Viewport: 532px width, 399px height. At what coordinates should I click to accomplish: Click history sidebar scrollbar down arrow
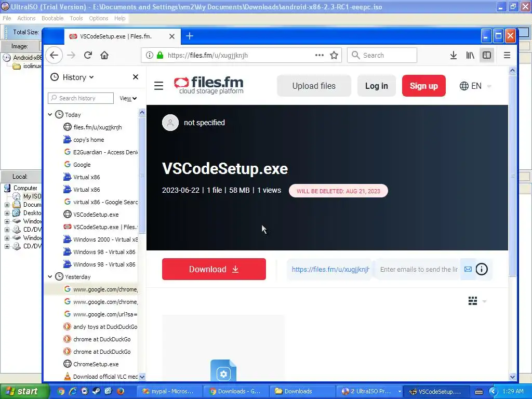pos(142,377)
